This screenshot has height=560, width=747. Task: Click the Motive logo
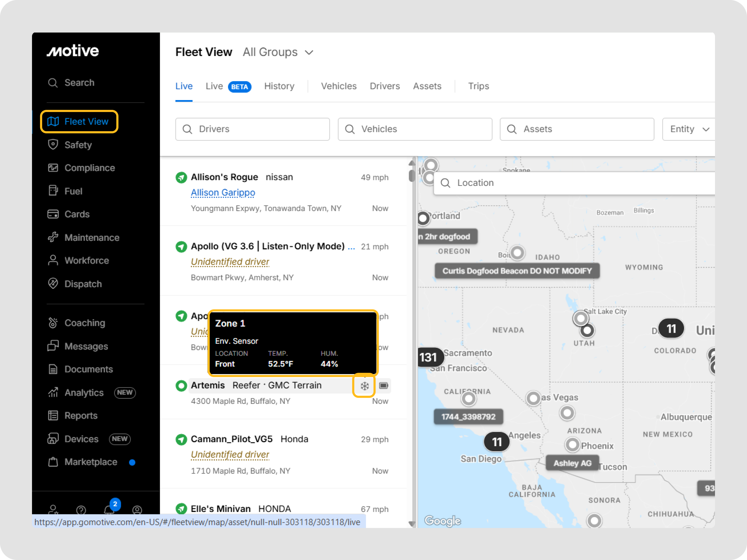73,51
